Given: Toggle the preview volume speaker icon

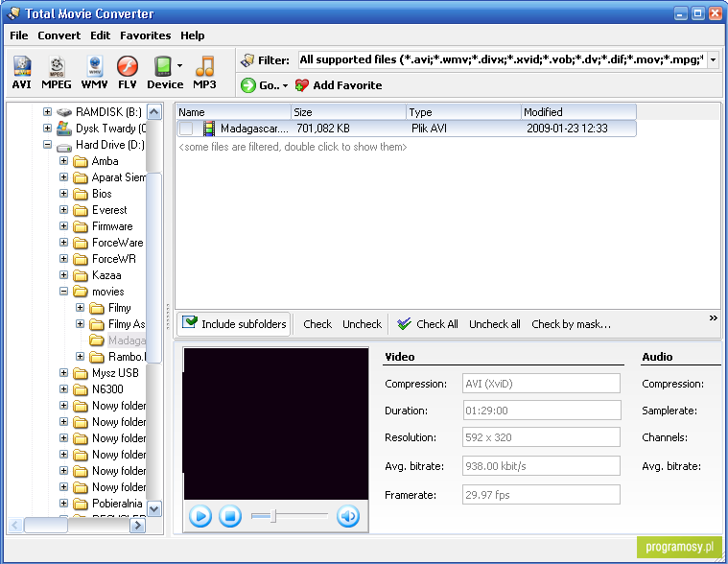Looking at the screenshot, I should [348, 516].
